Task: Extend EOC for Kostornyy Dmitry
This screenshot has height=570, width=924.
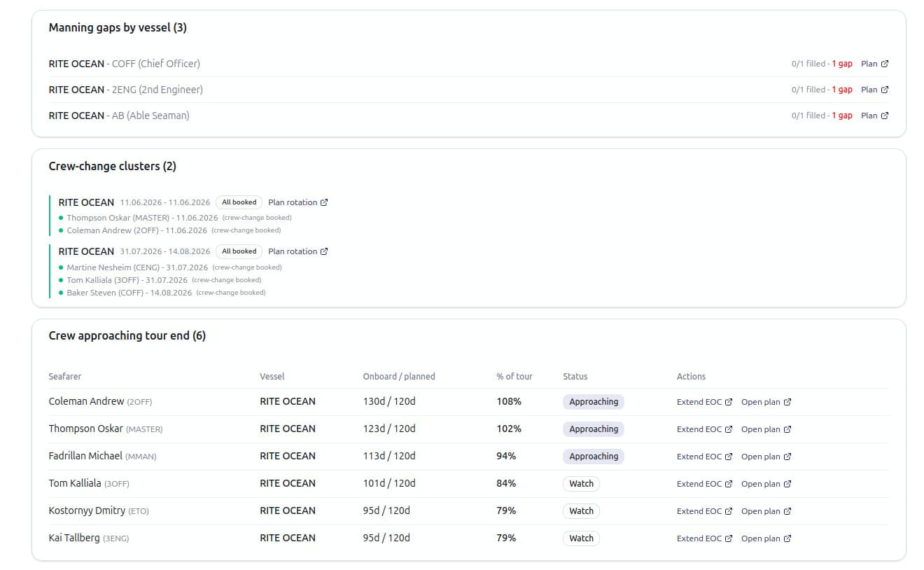Action: (x=705, y=511)
